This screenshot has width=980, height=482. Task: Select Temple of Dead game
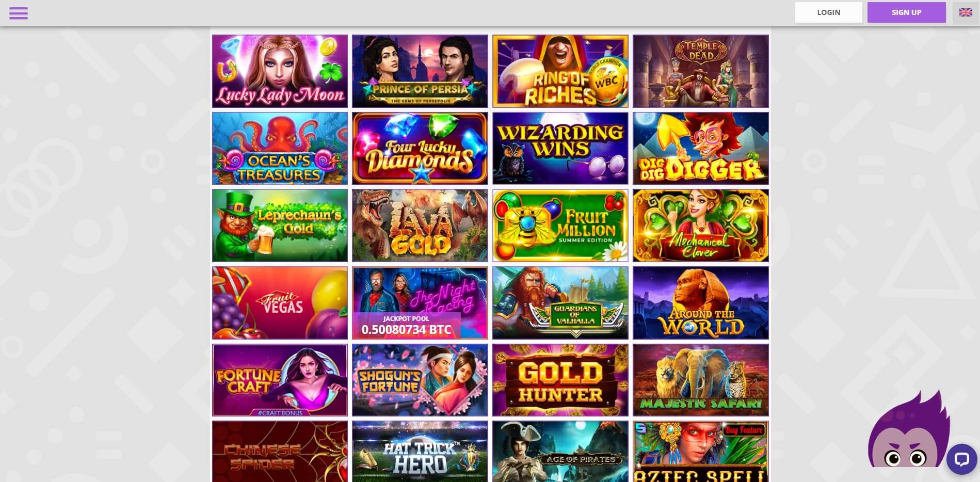[701, 71]
